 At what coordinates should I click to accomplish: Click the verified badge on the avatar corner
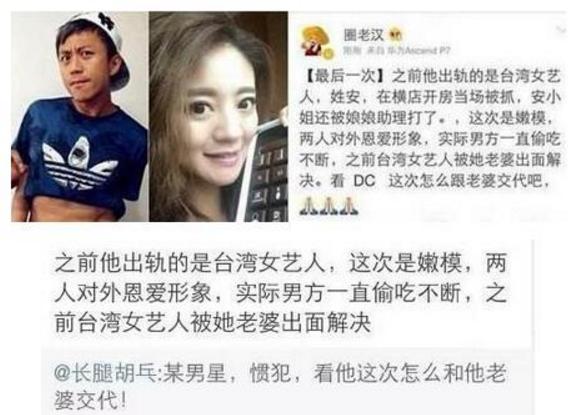click(328, 54)
